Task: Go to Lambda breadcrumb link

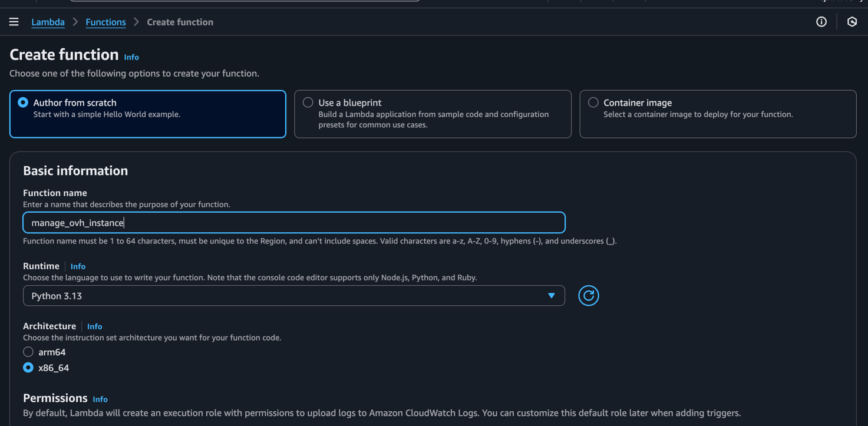Action: click(48, 22)
